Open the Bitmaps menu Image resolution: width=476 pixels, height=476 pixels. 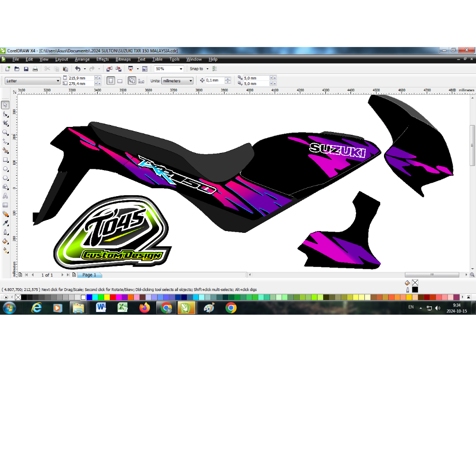[123, 59]
